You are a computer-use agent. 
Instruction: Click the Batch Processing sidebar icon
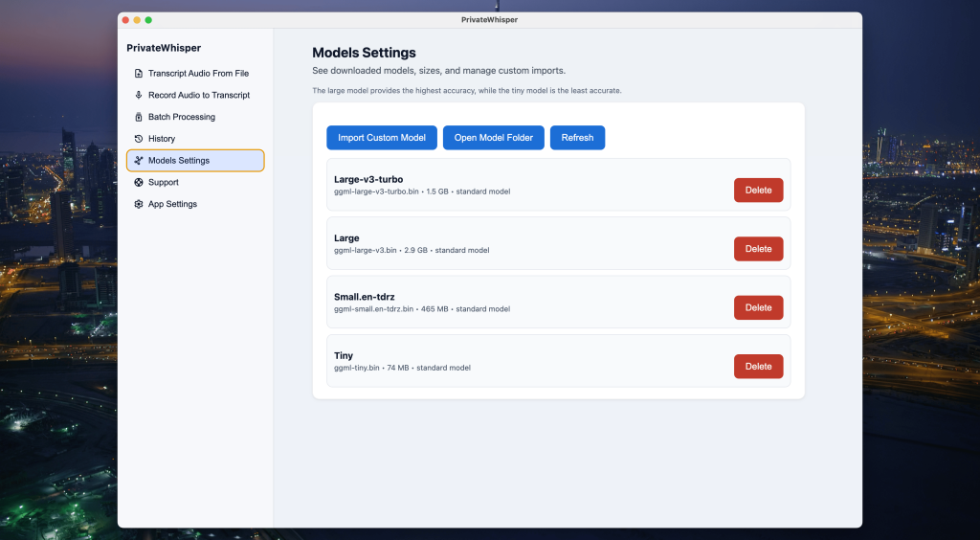139,117
